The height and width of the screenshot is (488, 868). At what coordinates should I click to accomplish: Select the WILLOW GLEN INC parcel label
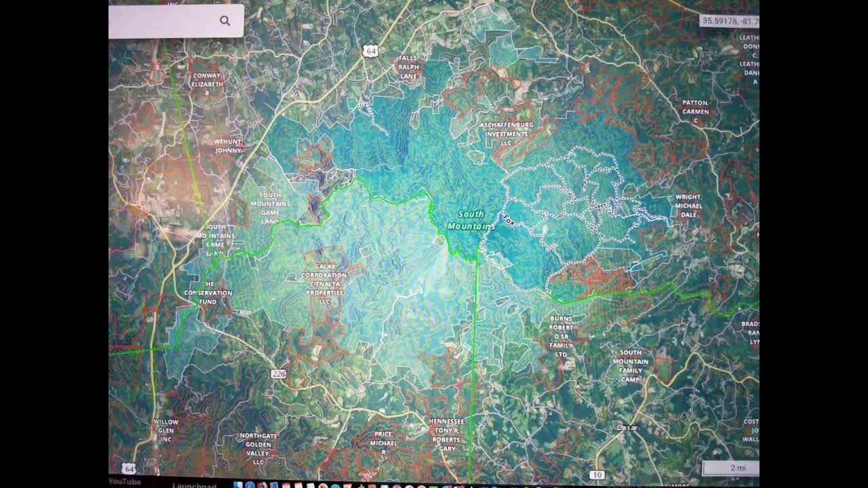166,430
